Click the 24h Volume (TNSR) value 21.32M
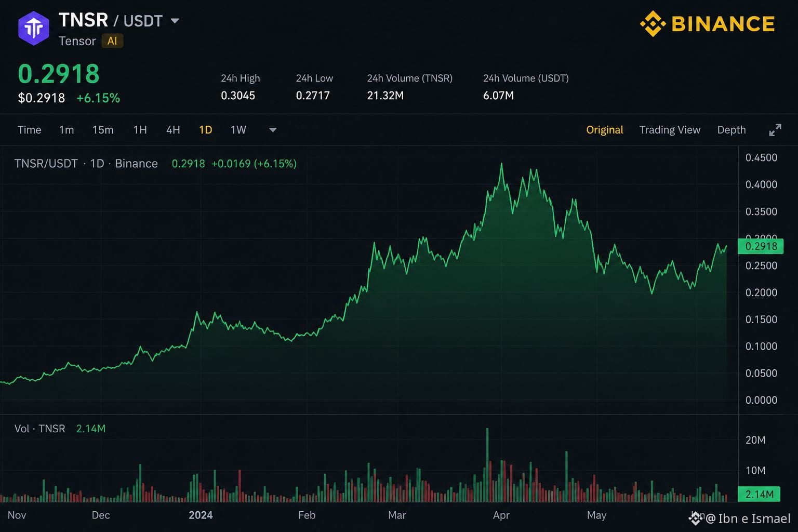Screen dimensions: 798x532 click(385, 96)
